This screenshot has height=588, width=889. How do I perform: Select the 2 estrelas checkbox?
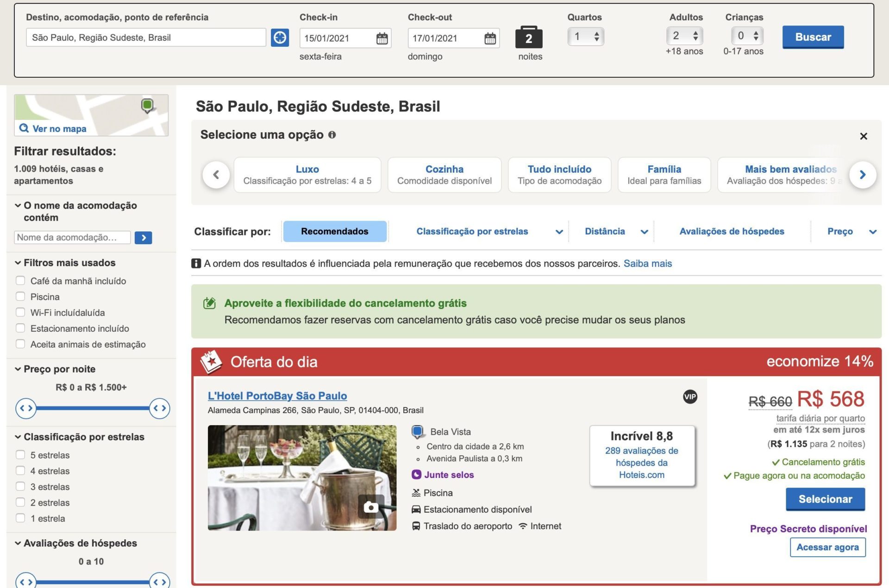tap(20, 502)
